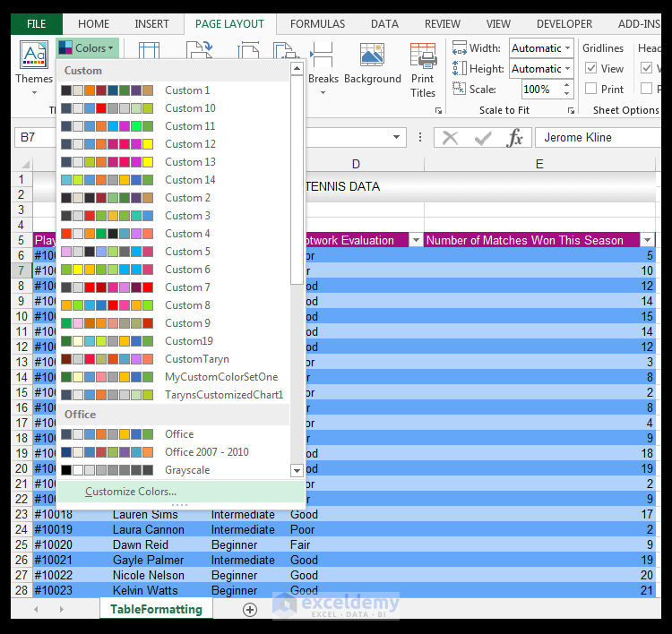672x634 pixels.
Task: Click the Width icon in Scale to Fit
Action: [x=459, y=48]
